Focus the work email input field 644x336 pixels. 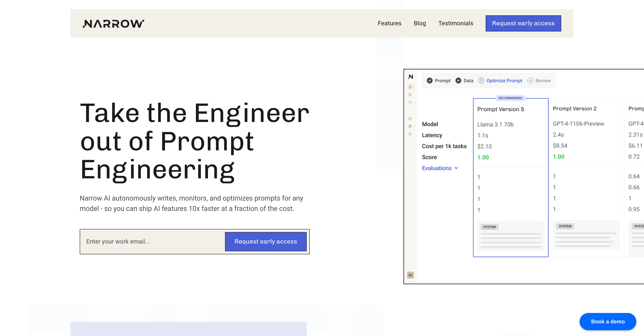click(153, 241)
